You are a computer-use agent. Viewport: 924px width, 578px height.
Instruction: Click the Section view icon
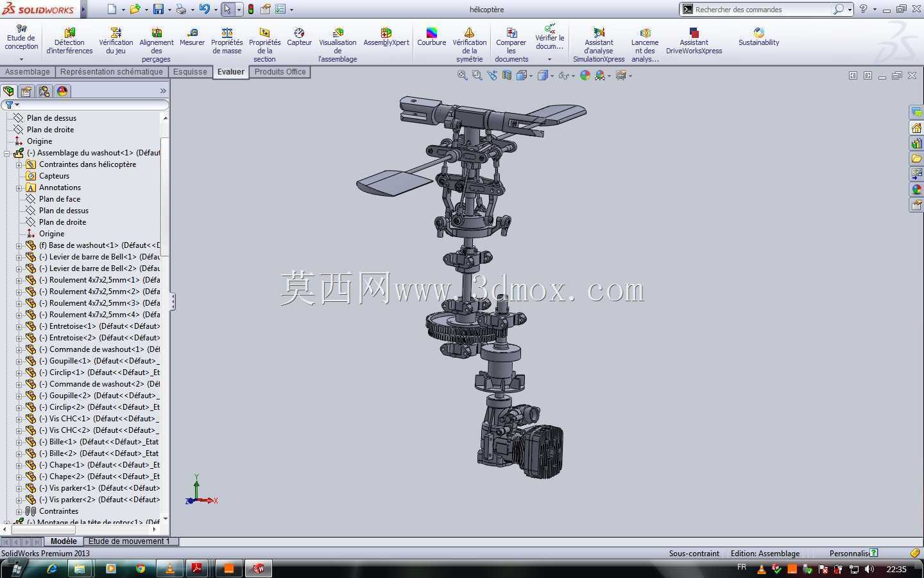click(507, 75)
